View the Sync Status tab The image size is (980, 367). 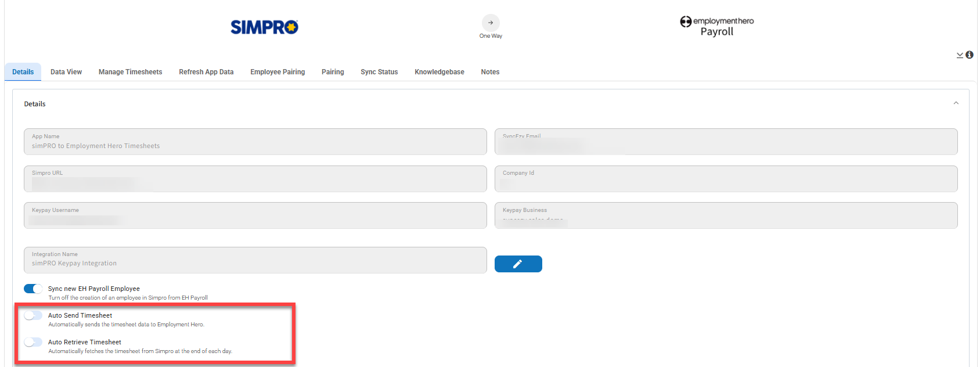[379, 72]
